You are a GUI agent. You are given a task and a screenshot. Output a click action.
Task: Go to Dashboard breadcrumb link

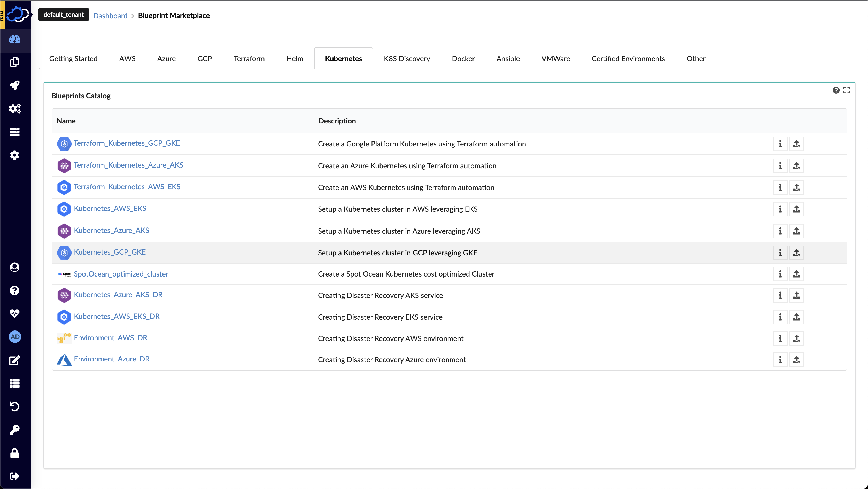click(x=110, y=15)
